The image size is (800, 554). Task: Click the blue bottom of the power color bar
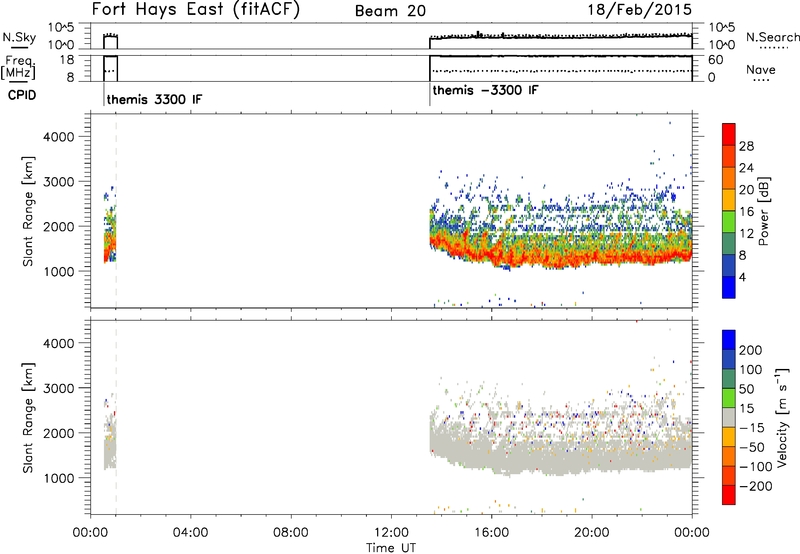point(729,287)
